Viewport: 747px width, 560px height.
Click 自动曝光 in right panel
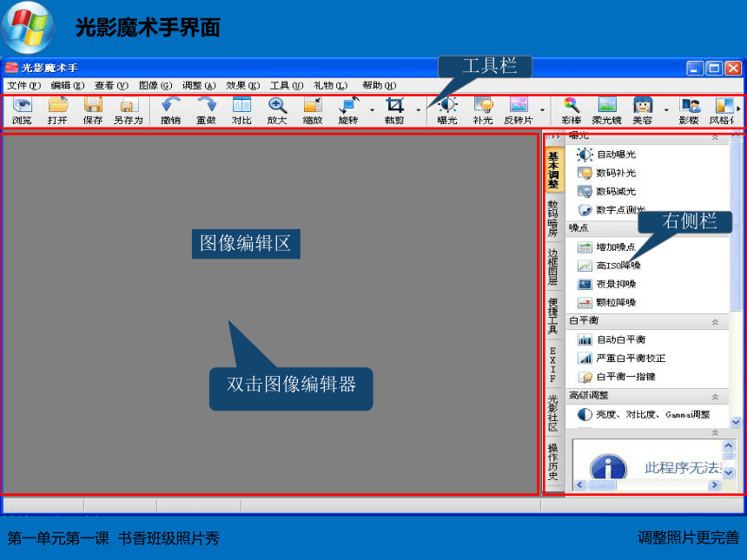[x=606, y=155]
